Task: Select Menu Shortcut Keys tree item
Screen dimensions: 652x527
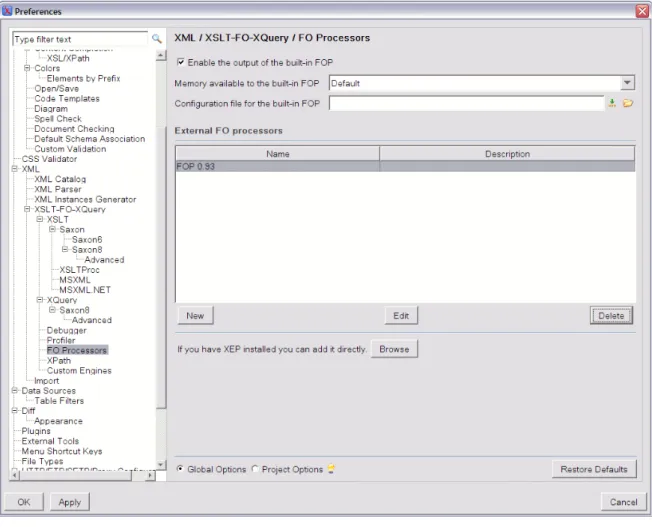Action: (62, 451)
